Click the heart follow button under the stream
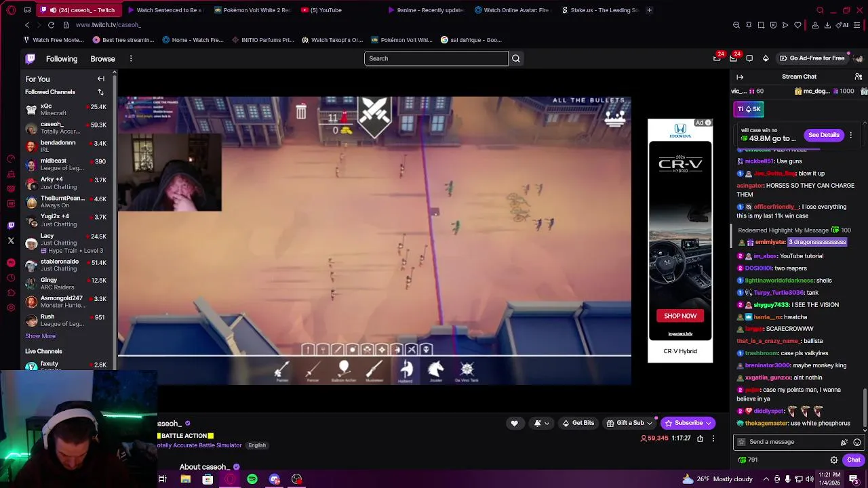 [x=514, y=423]
